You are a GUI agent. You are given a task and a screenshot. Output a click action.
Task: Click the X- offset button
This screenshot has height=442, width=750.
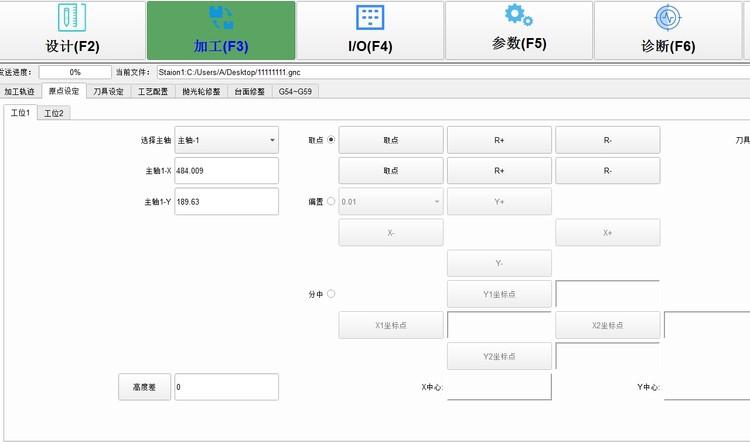pos(391,232)
